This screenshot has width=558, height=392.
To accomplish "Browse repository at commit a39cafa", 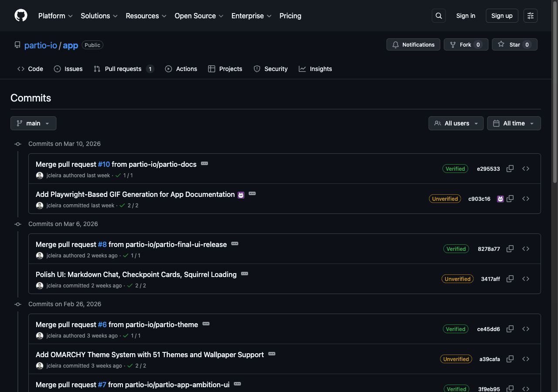I will point(526,359).
